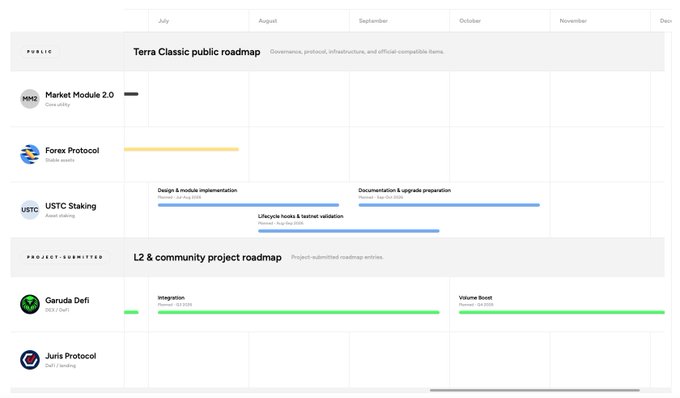The image size is (680, 398).
Task: Open the Juris Protocol project name
Action: point(71,356)
